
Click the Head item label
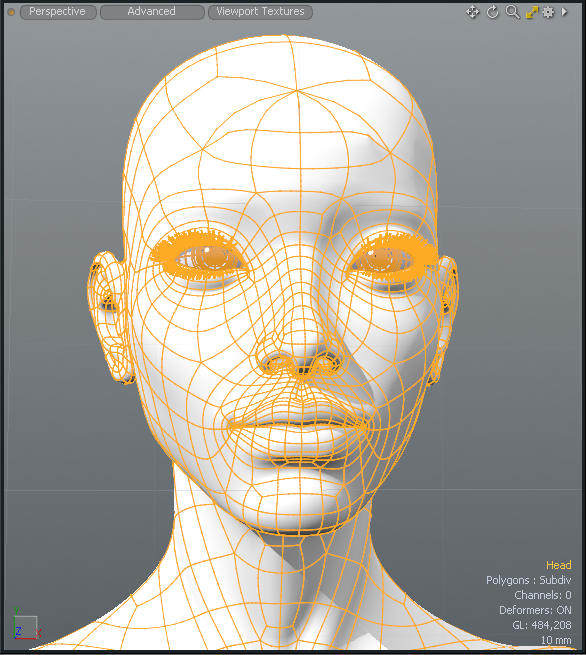point(558,565)
